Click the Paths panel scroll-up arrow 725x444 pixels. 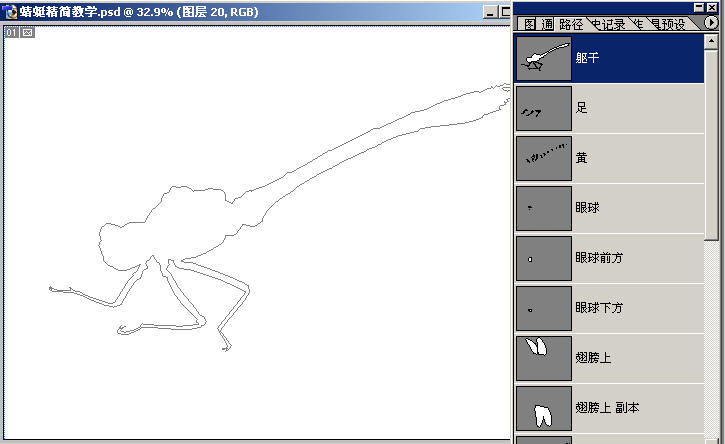[x=711, y=42]
